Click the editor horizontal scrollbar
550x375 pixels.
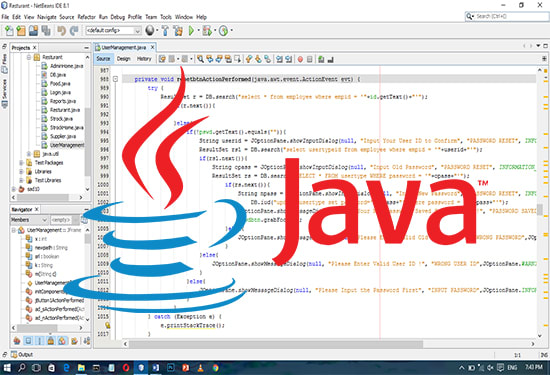pyautogui.click(x=276, y=344)
